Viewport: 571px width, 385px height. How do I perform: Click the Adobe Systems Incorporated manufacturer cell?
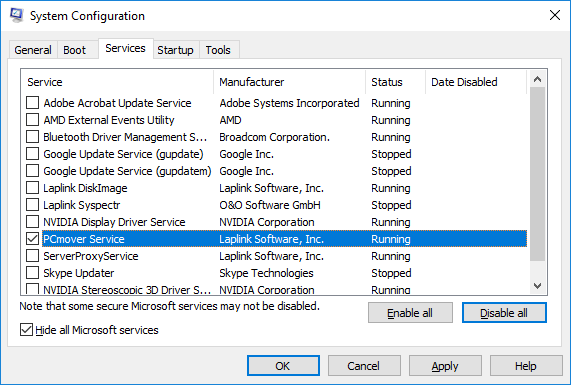point(290,103)
